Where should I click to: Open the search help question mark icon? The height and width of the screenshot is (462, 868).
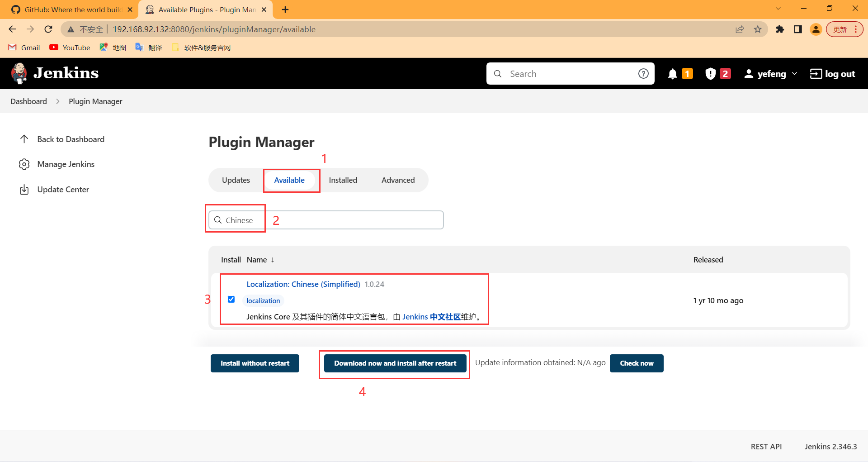(643, 74)
